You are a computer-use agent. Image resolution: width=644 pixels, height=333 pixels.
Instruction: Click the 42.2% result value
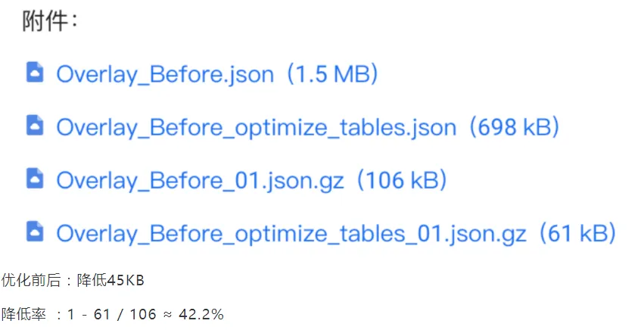[201, 315]
